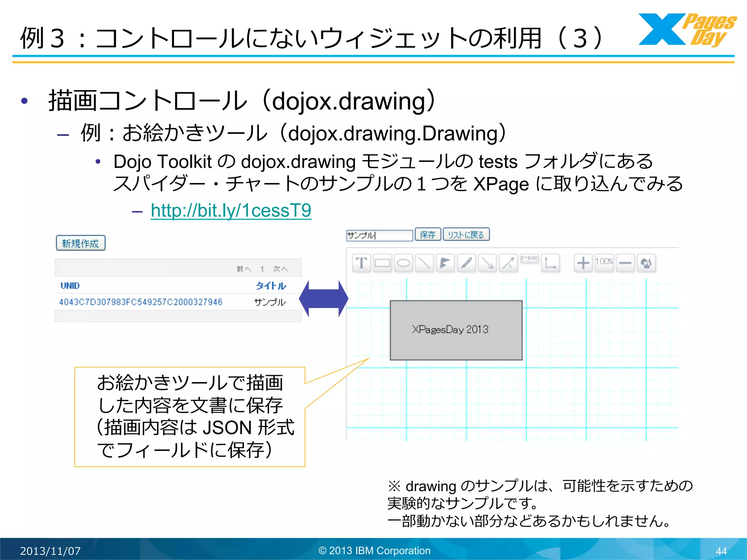Image resolution: width=747 pixels, height=560 pixels.
Task: Zoom out with the minus button
Action: (625, 263)
